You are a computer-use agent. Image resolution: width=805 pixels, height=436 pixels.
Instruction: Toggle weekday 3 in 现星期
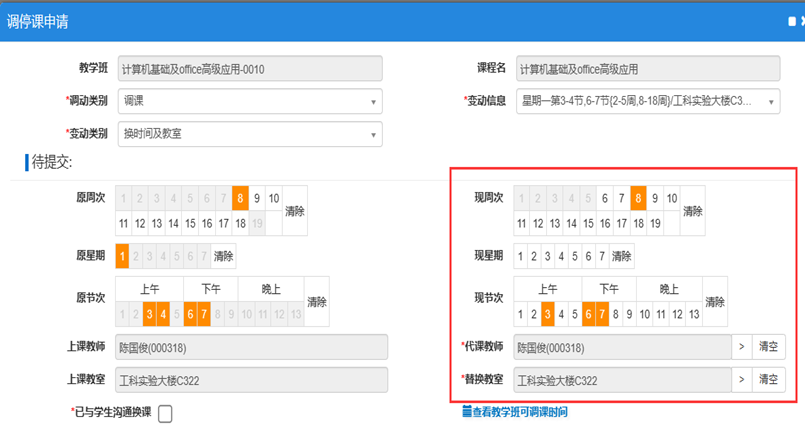point(548,256)
